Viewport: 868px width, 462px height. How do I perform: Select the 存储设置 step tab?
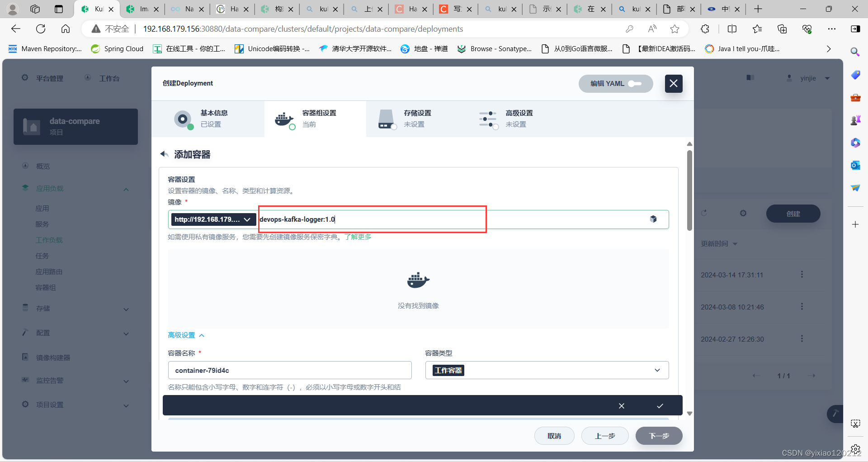tap(417, 119)
